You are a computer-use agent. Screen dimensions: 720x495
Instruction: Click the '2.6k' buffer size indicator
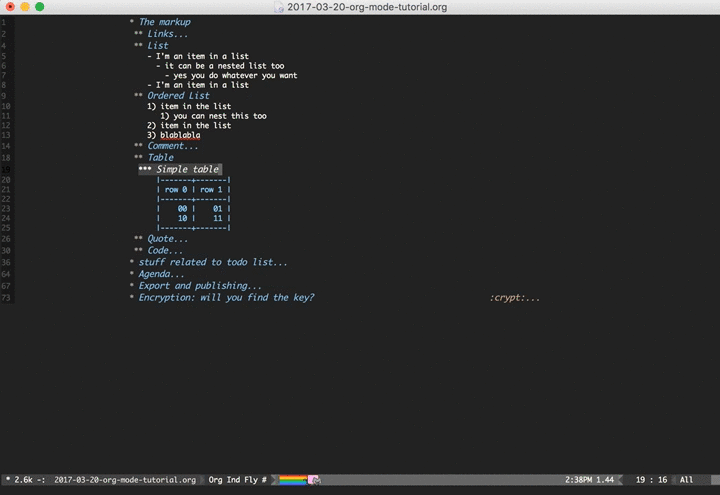[x=23, y=480]
